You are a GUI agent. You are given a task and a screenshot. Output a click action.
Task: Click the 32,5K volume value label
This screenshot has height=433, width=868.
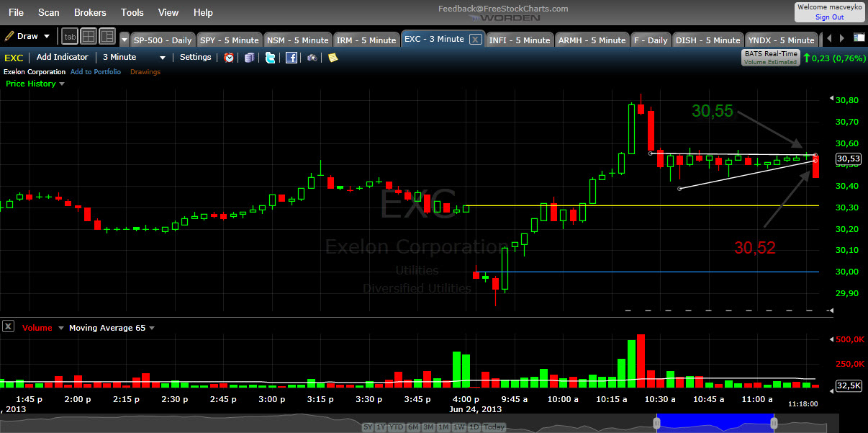click(849, 385)
